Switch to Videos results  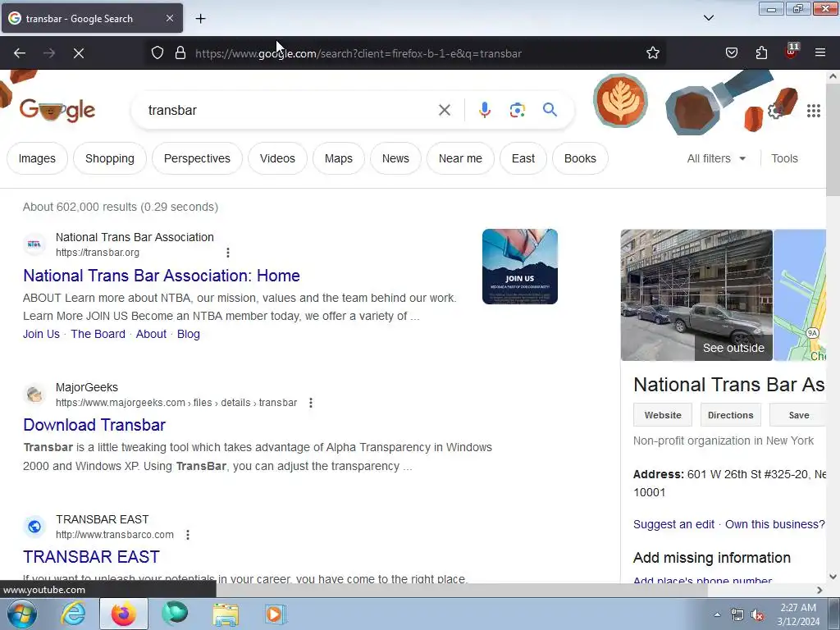coord(277,158)
